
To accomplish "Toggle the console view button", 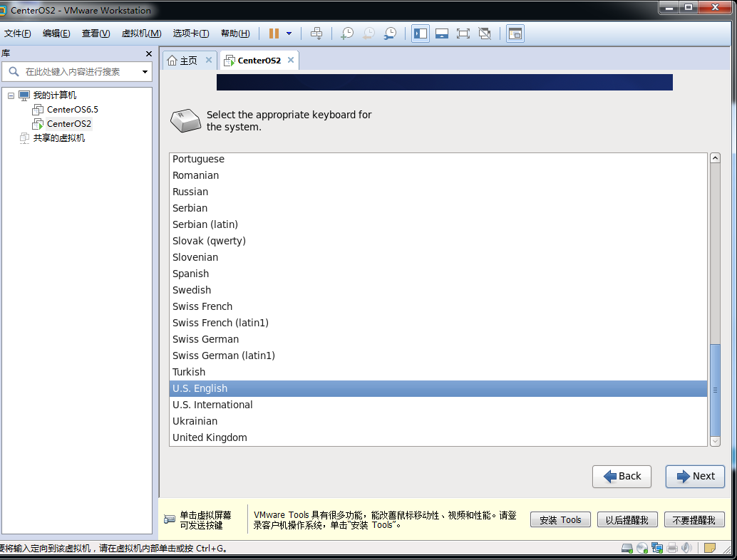I will point(515,33).
